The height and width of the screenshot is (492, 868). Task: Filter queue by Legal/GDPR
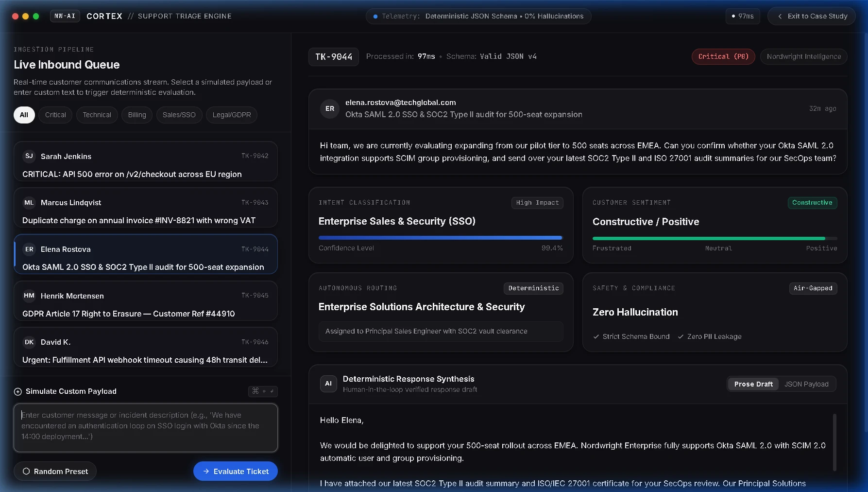pos(232,115)
